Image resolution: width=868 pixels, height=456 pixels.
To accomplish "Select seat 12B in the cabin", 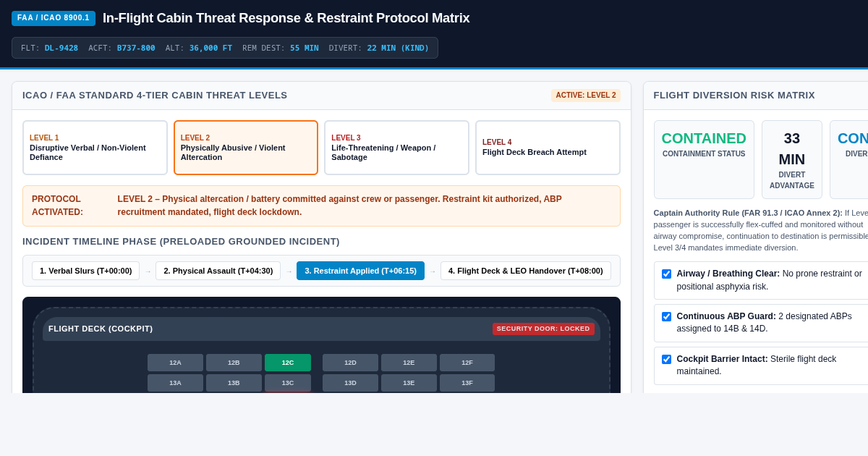I will [234, 363].
